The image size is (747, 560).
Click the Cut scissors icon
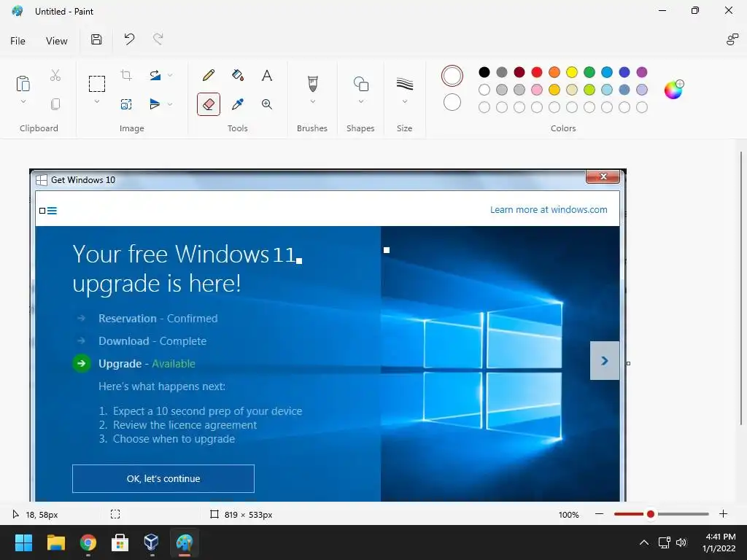click(55, 75)
